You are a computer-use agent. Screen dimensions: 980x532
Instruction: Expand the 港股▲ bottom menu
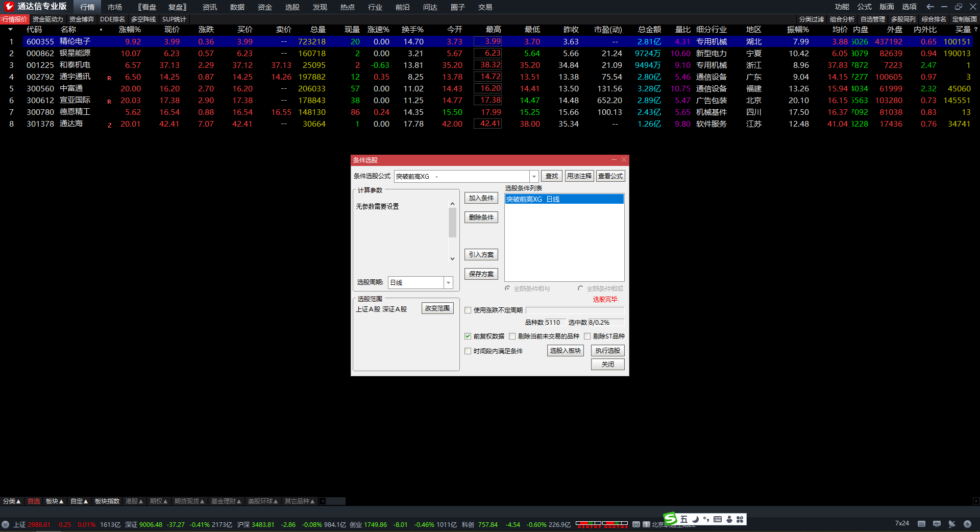(x=134, y=501)
